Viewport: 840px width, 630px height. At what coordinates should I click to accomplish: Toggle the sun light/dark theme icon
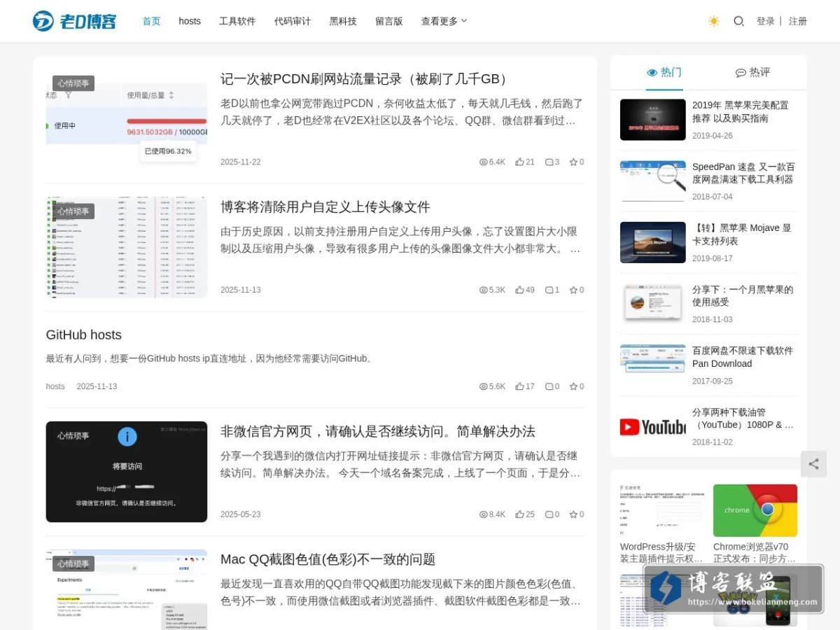point(713,21)
